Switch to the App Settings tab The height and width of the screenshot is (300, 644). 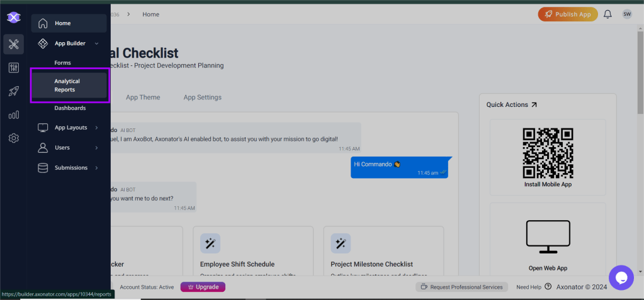(x=202, y=97)
